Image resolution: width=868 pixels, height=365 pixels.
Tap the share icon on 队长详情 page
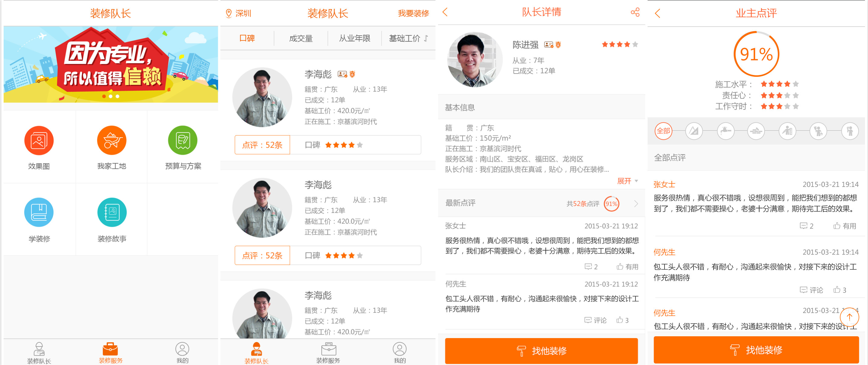pyautogui.click(x=635, y=12)
